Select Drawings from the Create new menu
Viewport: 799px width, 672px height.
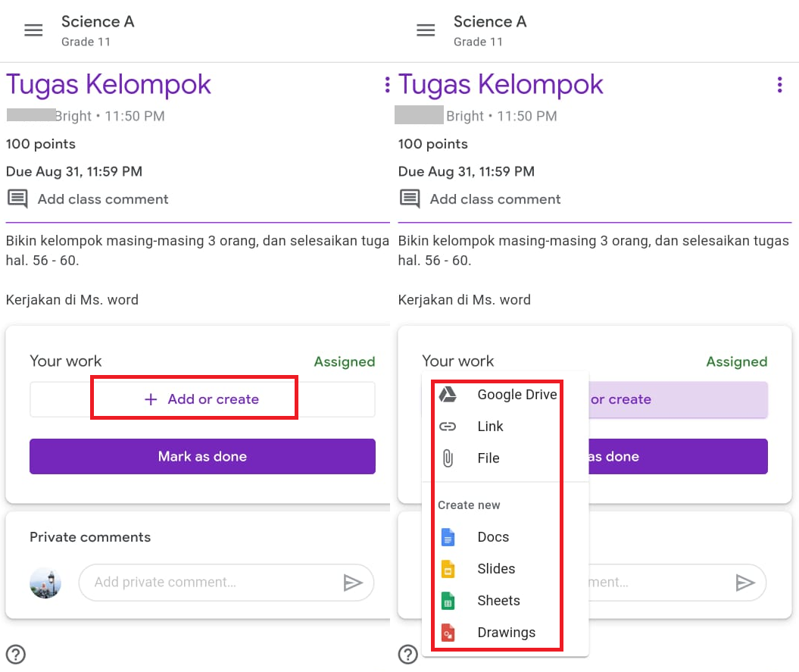506,633
